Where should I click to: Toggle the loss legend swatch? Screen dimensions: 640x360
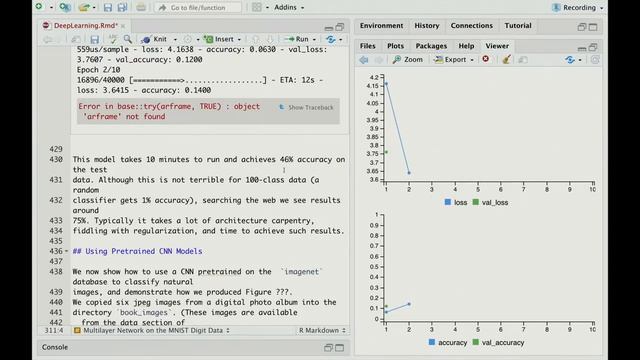tap(448, 202)
